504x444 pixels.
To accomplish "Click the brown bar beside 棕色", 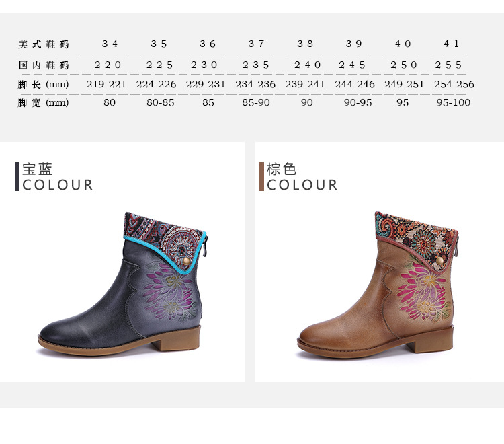I will pos(261,177).
